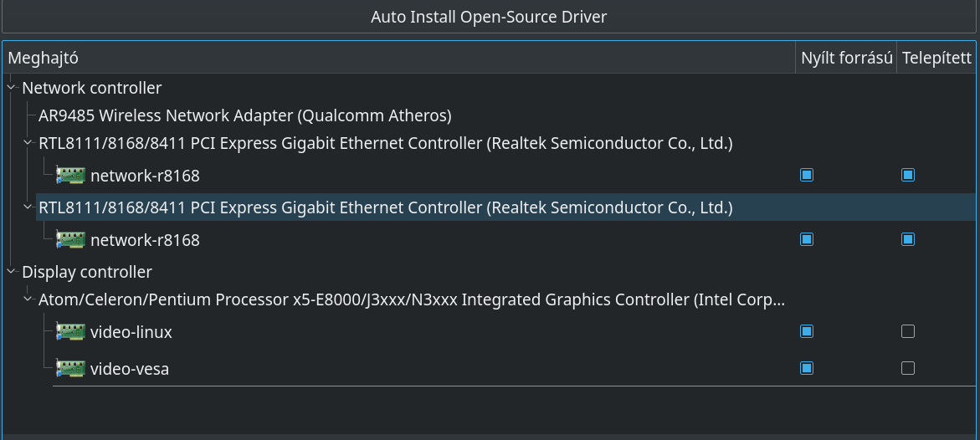The width and height of the screenshot is (980, 440).
Task: Click the Nyílt forrású column header
Action: pyautogui.click(x=846, y=58)
